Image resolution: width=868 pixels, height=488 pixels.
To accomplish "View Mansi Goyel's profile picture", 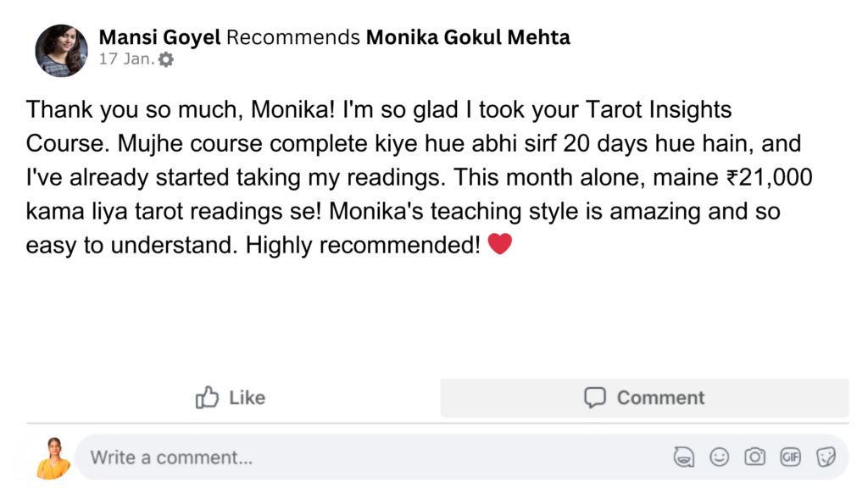I will pos(61,51).
